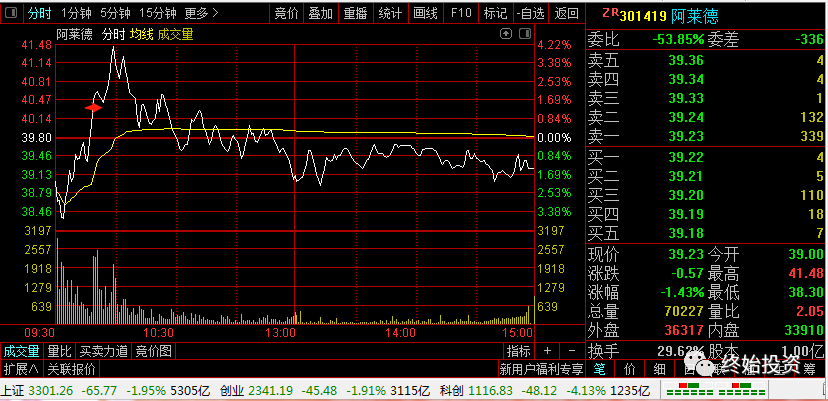Open the 标记 mark tool
The image size is (828, 401).
[x=495, y=13]
